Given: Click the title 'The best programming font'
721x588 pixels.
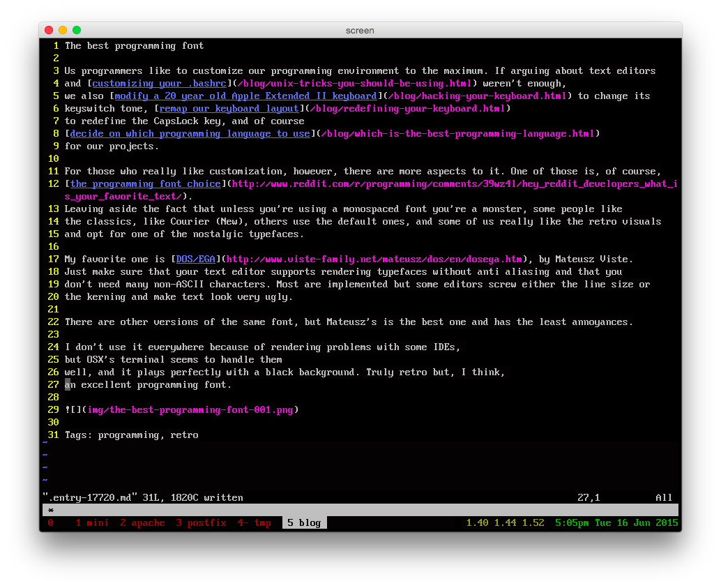Looking at the screenshot, I should pos(135,45).
